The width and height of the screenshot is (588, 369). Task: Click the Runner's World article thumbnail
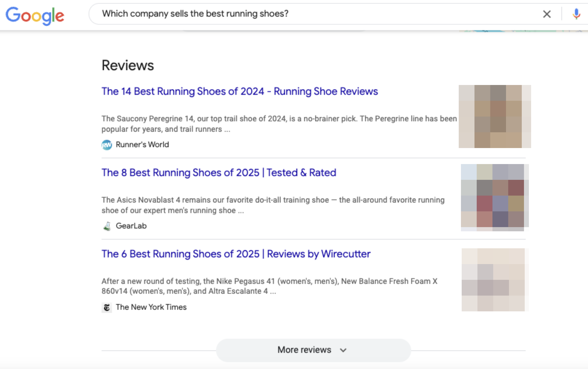(494, 117)
